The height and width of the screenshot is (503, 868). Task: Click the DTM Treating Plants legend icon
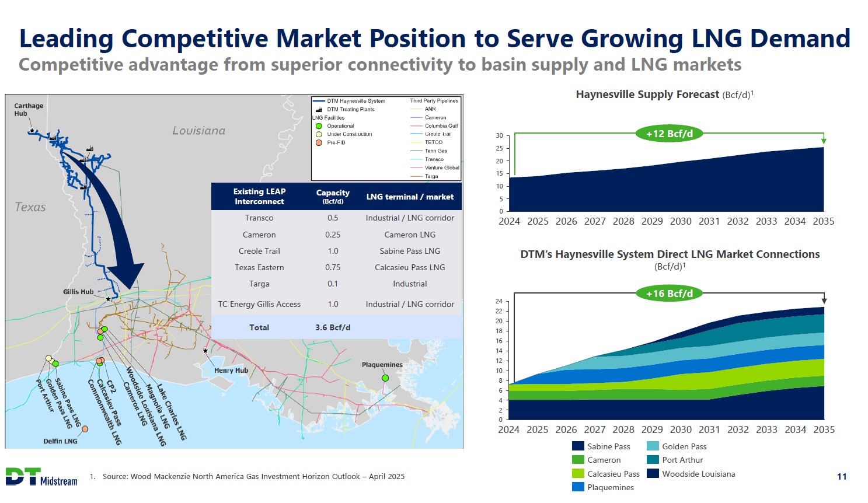pos(319,110)
